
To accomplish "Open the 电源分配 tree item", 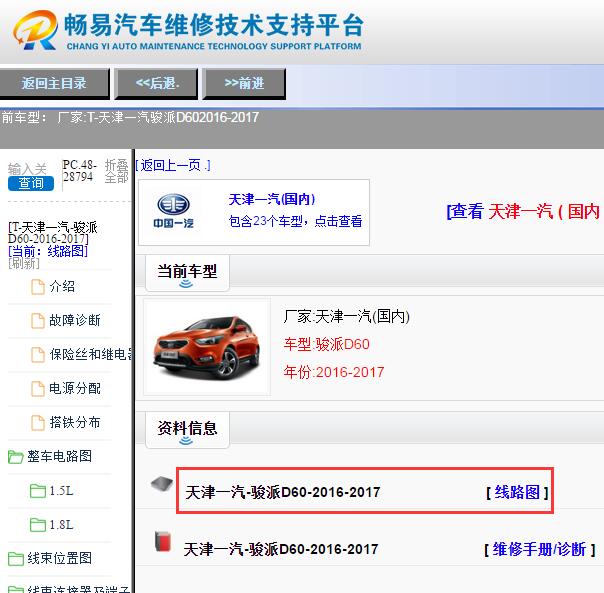I will pos(75,388).
